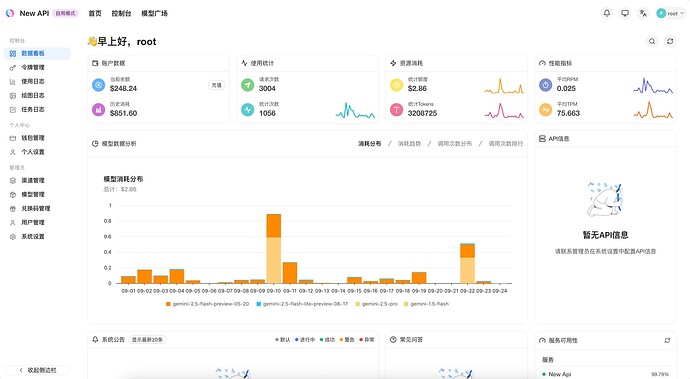Select 数据看板 in the sidebar

(37, 53)
